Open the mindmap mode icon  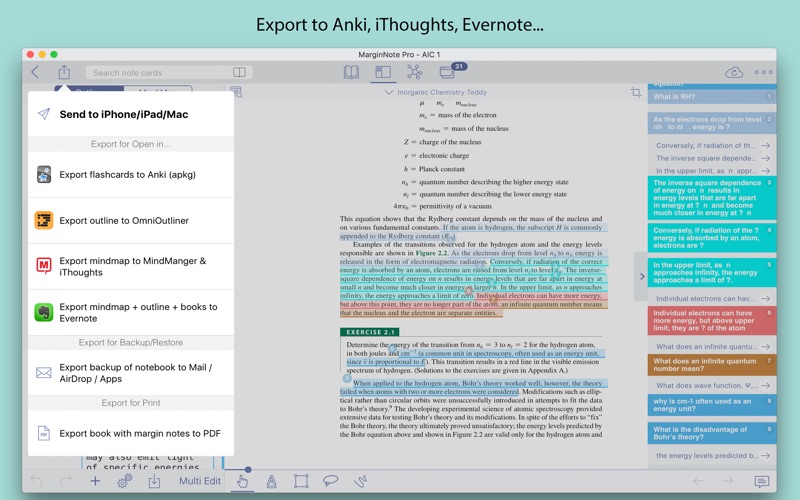(x=414, y=72)
